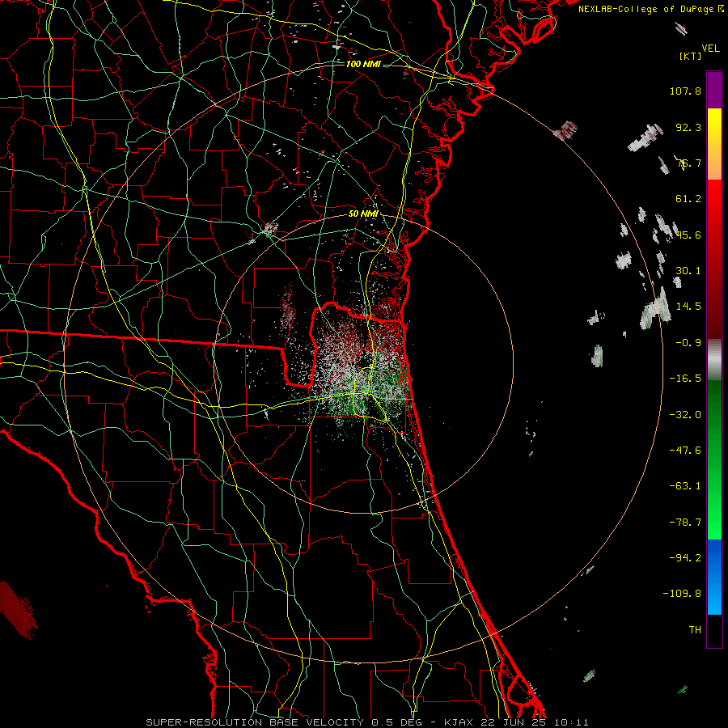Select the 92.3 legend value
Screen dimensions: 728x728
pos(688,127)
